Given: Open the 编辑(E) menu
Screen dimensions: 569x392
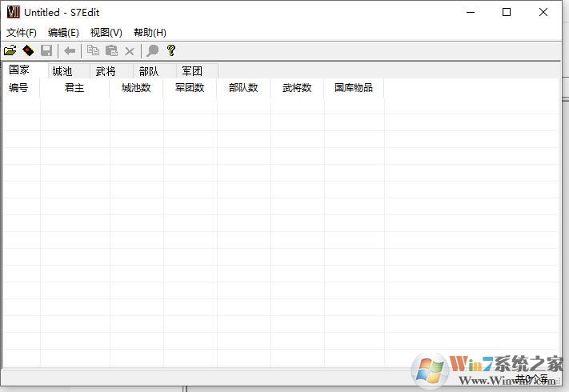Looking at the screenshot, I should (63, 33).
